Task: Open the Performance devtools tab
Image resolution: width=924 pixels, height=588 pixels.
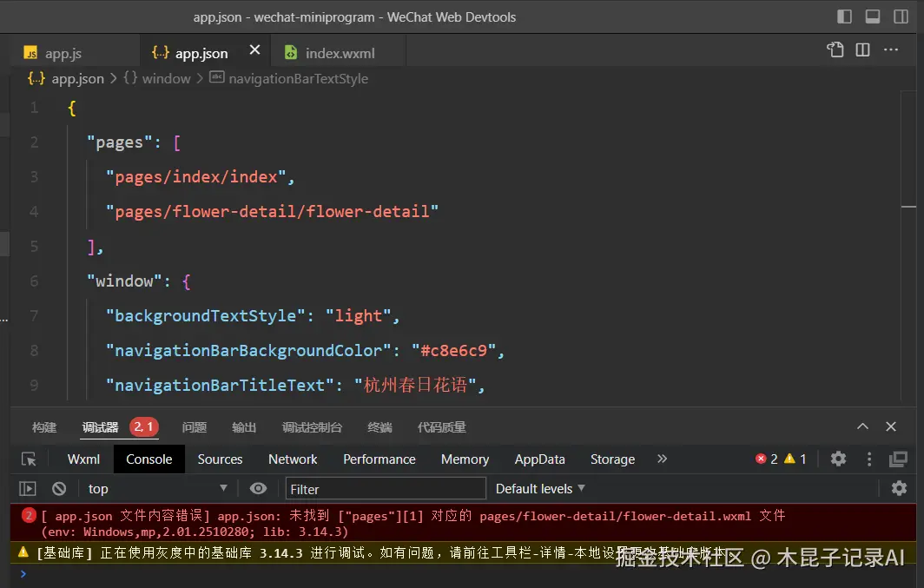Action: 379,459
